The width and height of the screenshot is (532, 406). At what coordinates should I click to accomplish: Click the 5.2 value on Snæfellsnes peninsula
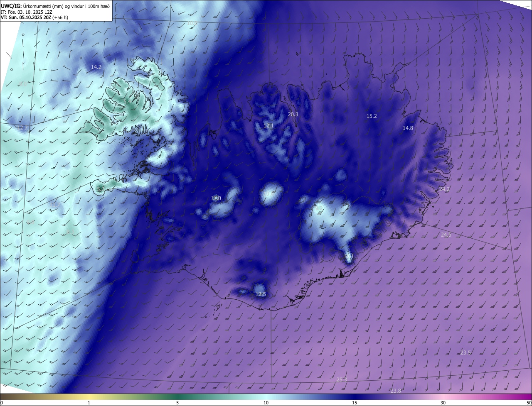click(100, 189)
